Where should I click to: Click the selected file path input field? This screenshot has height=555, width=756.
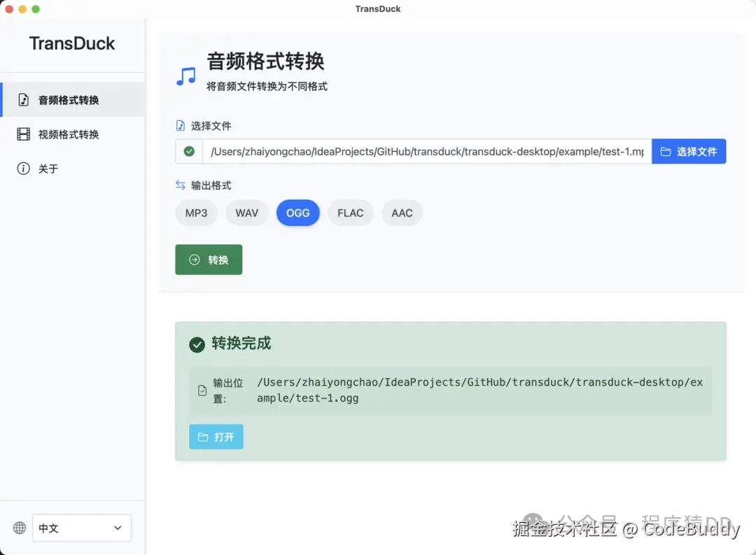(x=427, y=151)
